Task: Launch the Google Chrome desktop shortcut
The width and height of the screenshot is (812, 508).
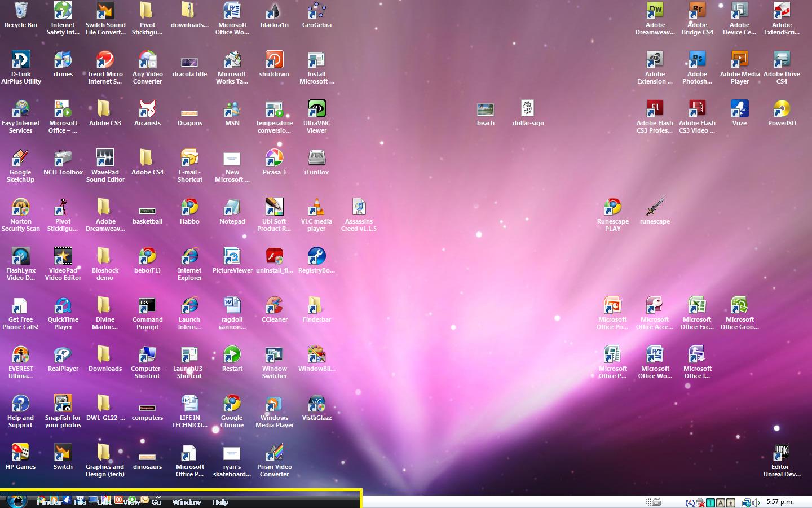Action: 232,411
